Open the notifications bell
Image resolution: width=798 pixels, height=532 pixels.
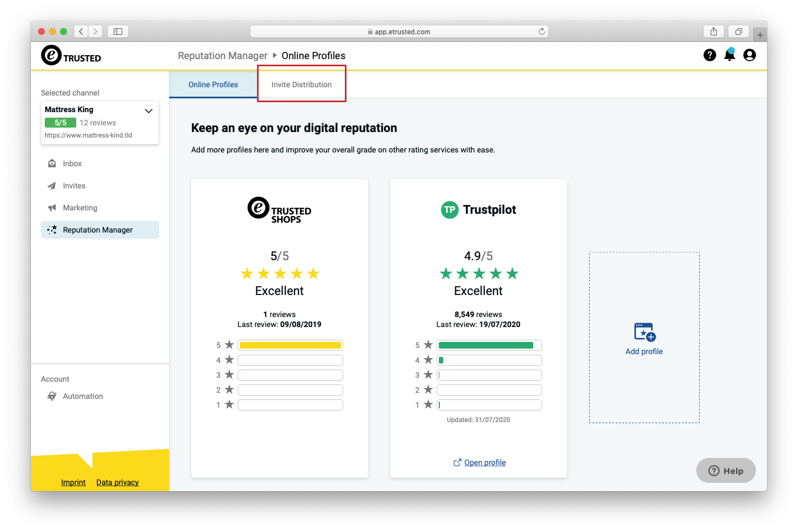(x=729, y=55)
